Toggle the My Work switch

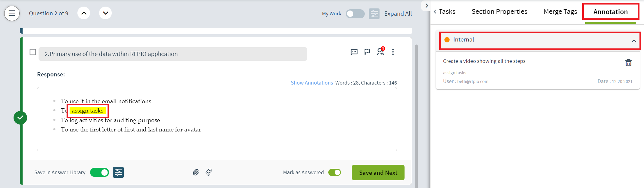(x=355, y=14)
